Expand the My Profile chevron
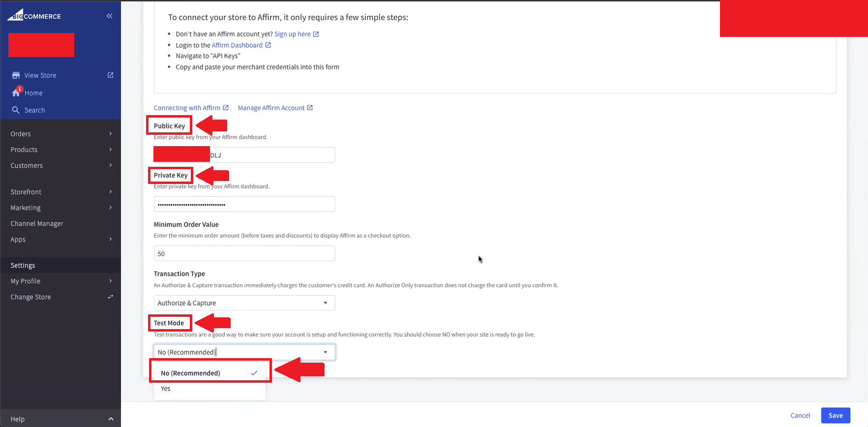This screenshot has height=427, width=868. pos(111,281)
